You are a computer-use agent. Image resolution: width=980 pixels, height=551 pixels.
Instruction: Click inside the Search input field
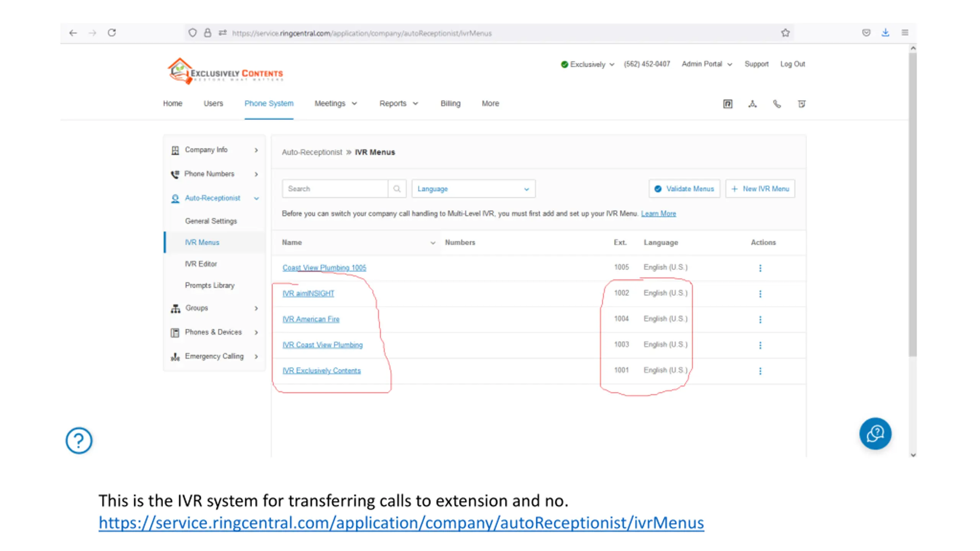click(x=335, y=189)
